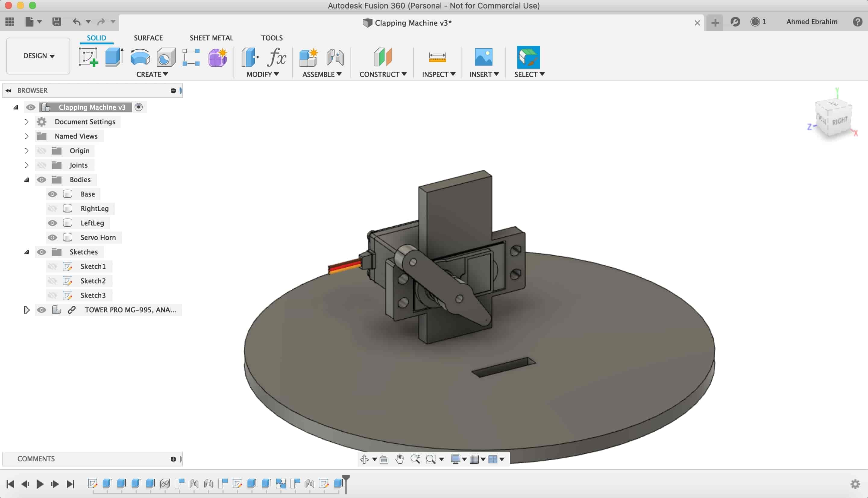Click the RIGHT face of ViewCube
Screen dimensions: 868x498
(840, 121)
